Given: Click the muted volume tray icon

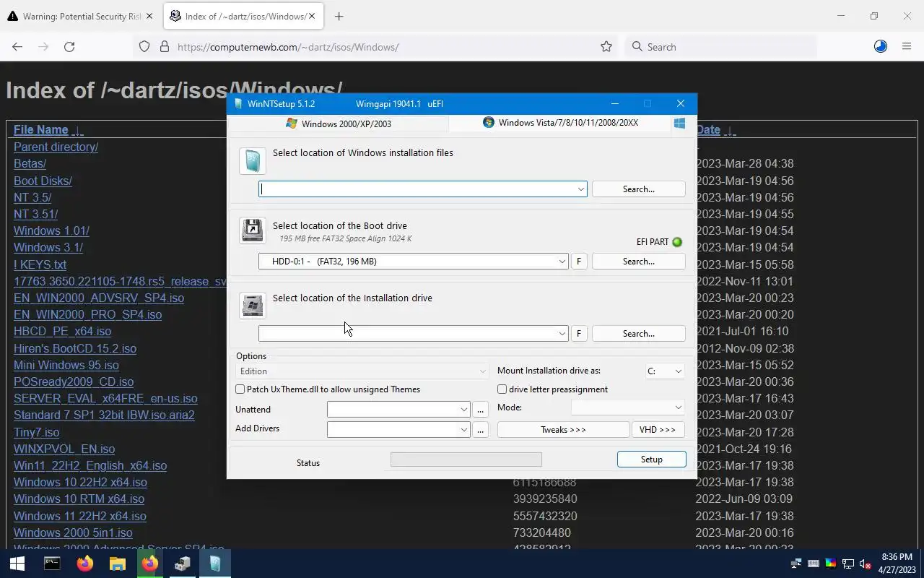Looking at the screenshot, I should coord(866,564).
